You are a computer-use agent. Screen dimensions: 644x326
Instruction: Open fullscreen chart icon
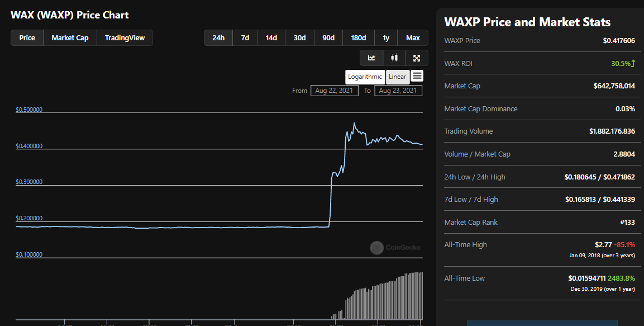[417, 58]
